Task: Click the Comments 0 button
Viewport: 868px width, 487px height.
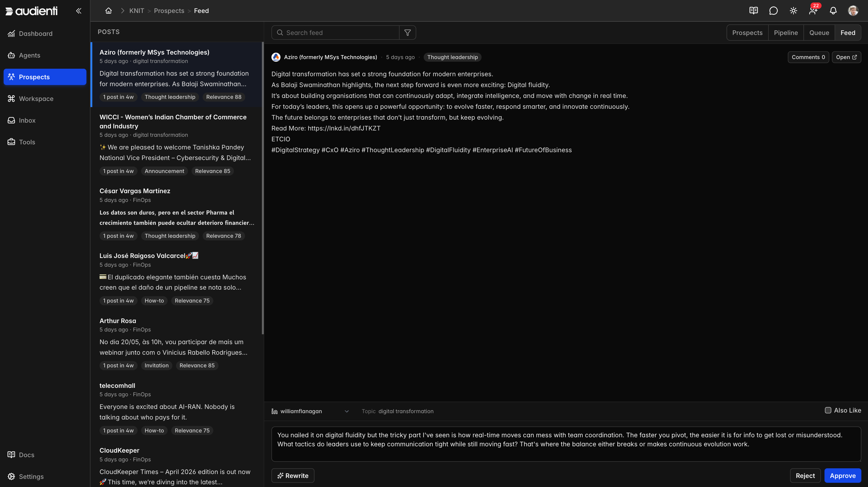Action: (808, 57)
